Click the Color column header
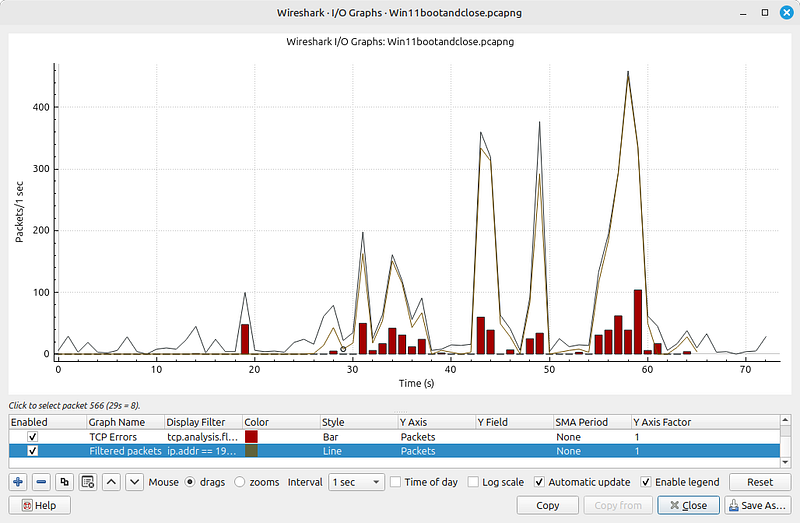The height and width of the screenshot is (523, 800). 281,422
